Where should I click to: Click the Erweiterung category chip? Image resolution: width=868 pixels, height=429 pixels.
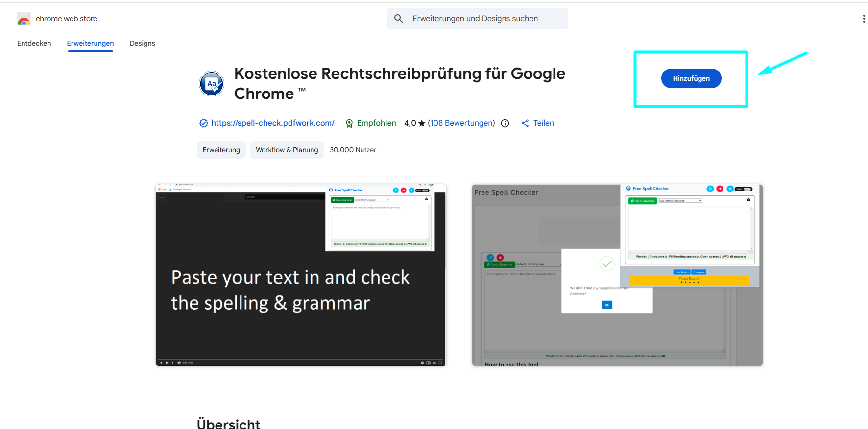click(x=221, y=150)
